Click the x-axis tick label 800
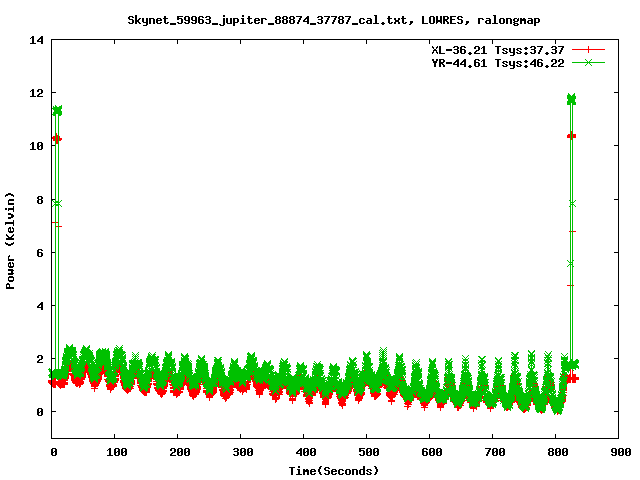The image size is (640, 480). coord(558,452)
